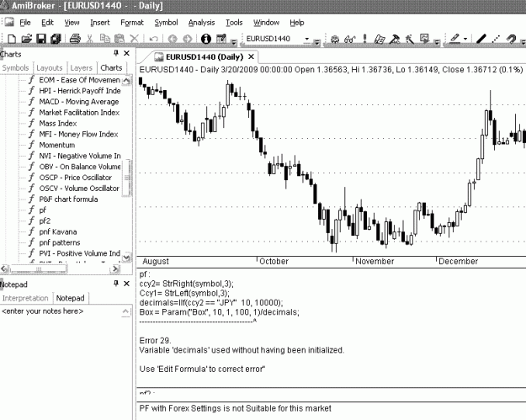Click the Back navigation arrow icon
Screen dimensions: 526x420
[x=173, y=39]
